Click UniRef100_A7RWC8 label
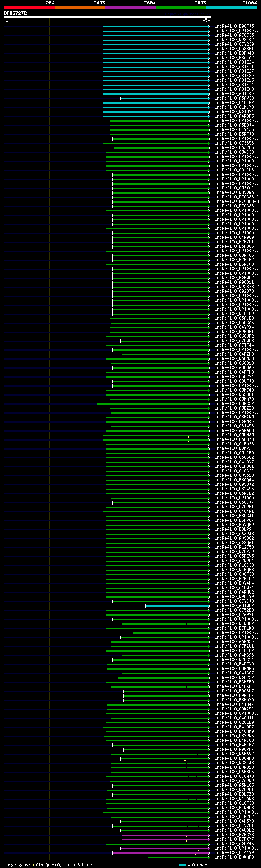The width and height of the screenshot is (261, 868). [234, 341]
